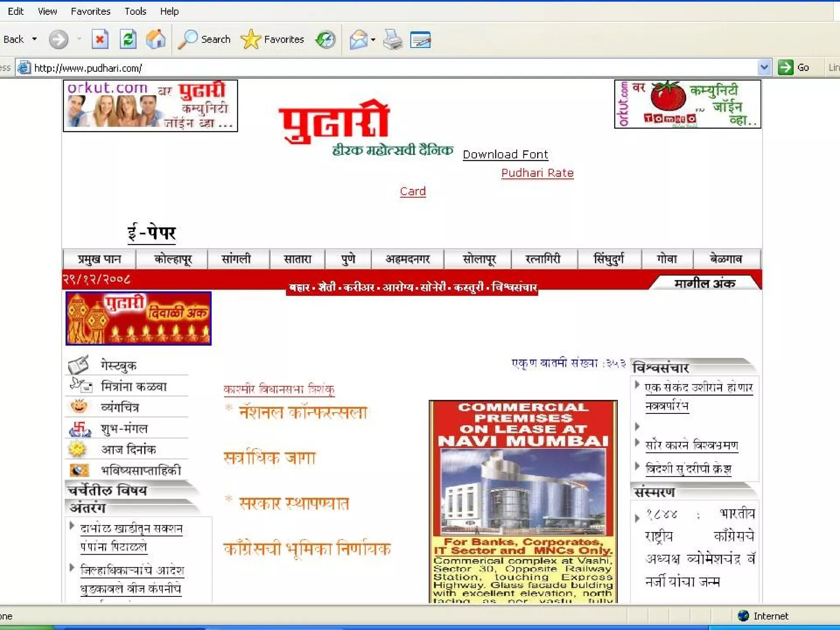This screenshot has height=630, width=840.
Task: Click the Refresh page icon
Action: (128, 40)
